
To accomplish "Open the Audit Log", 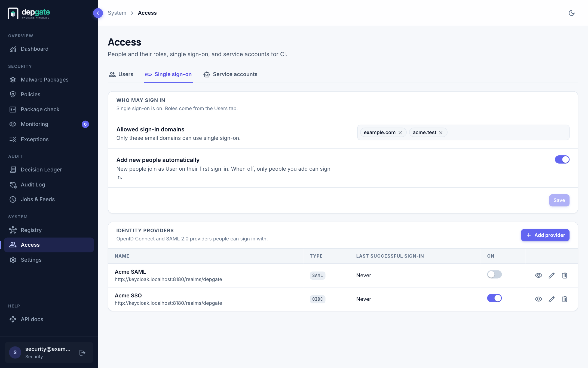I will point(49,185).
